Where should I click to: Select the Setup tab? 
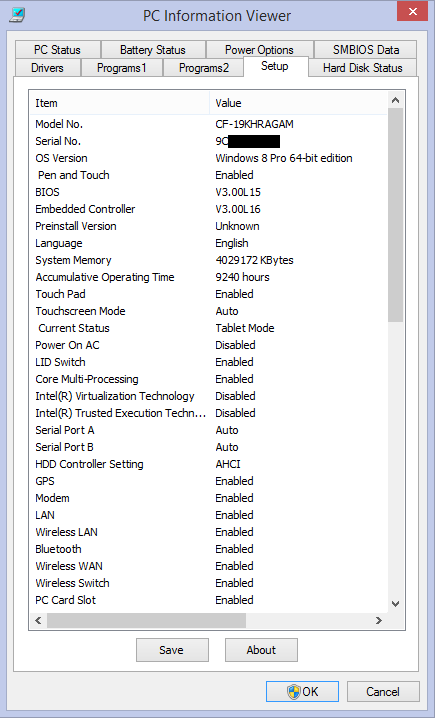275,66
